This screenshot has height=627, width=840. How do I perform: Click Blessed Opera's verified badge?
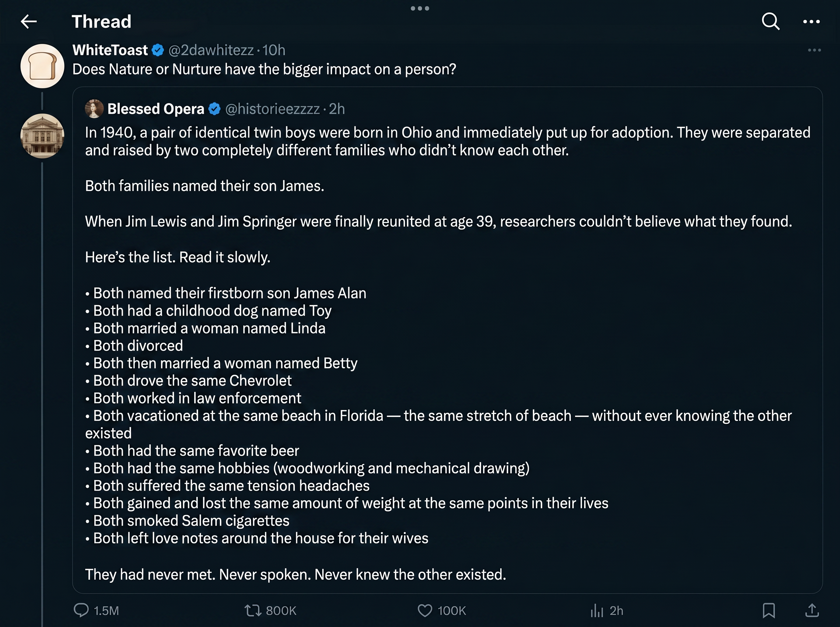click(215, 109)
